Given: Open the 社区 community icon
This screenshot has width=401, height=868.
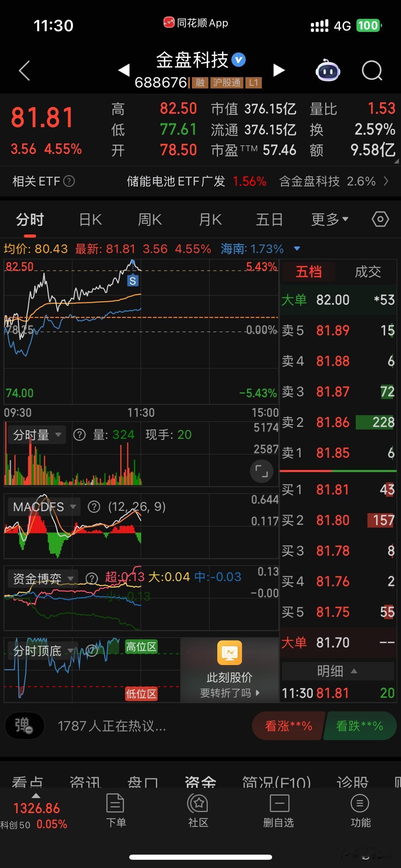Looking at the screenshot, I should 198,810.
